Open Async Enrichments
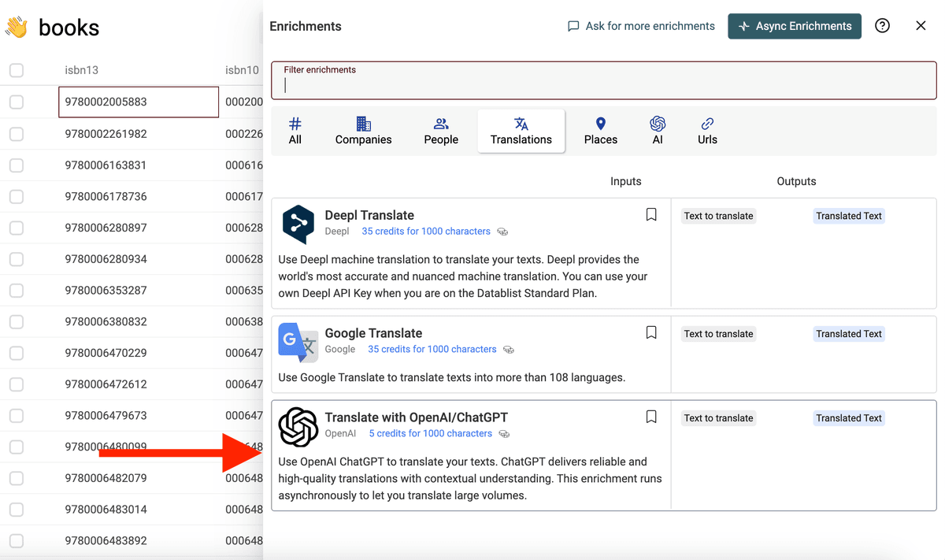Image resolution: width=945 pixels, height=560 pixels. (795, 26)
